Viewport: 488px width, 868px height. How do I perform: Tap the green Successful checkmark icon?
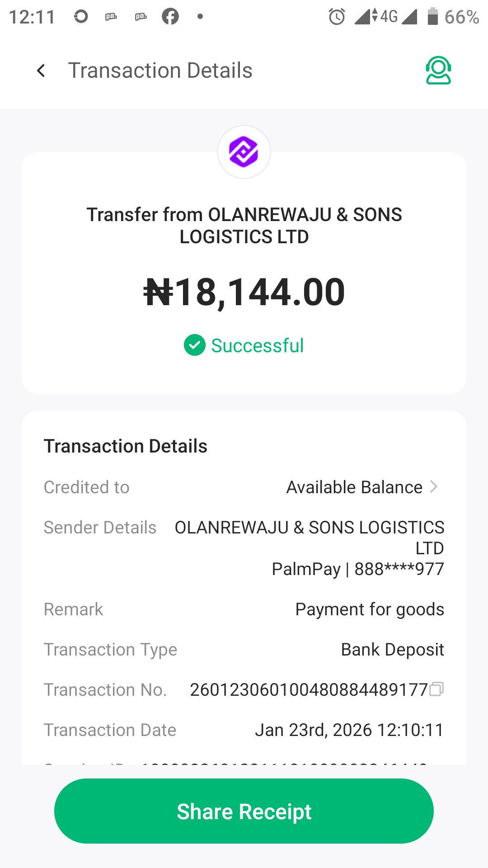[x=195, y=345]
